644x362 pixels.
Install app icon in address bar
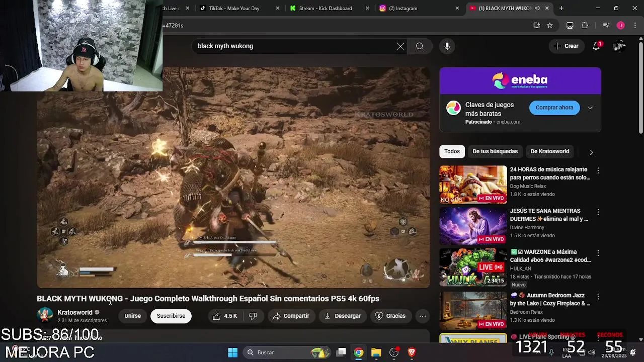537,25
